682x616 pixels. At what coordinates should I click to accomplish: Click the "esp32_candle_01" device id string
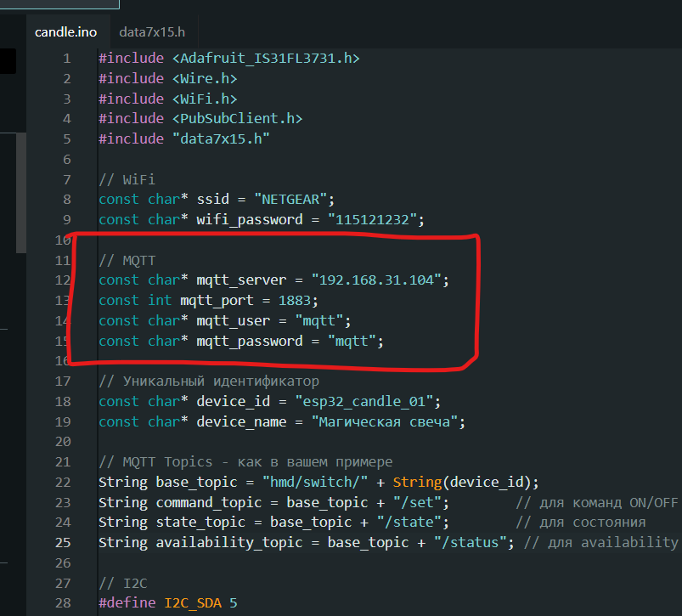[364, 401]
